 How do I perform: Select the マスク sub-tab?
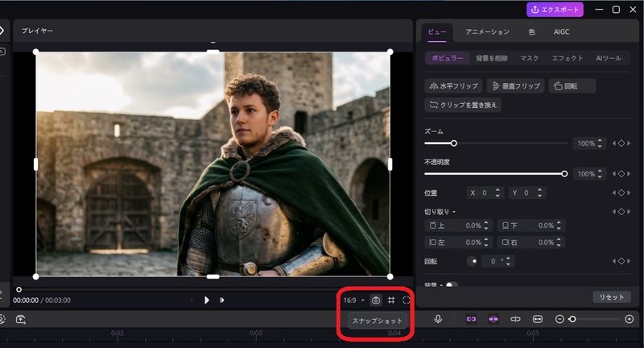pos(530,58)
